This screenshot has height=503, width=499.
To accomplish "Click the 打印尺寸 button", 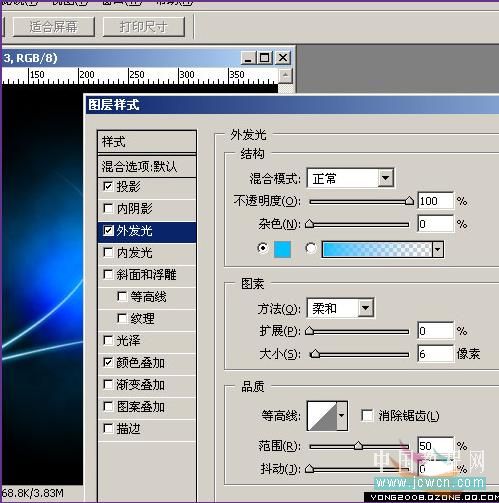I will tap(144, 27).
